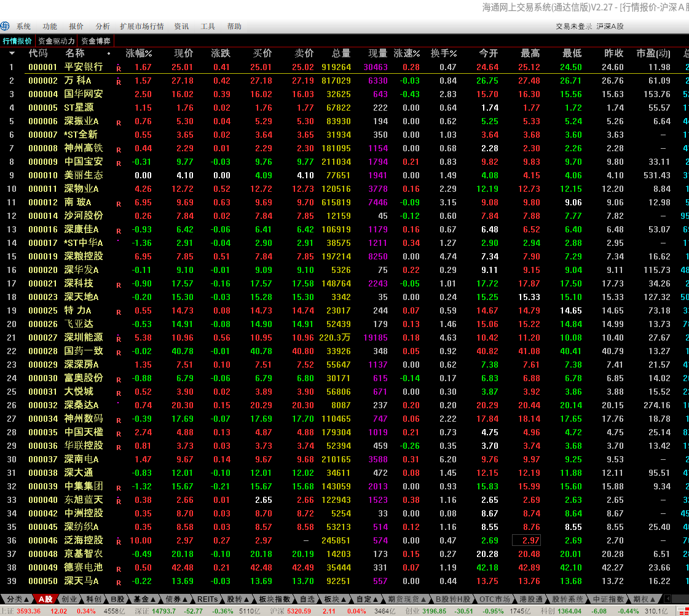Click the R marker on 深振业A row

pyautogui.click(x=119, y=123)
